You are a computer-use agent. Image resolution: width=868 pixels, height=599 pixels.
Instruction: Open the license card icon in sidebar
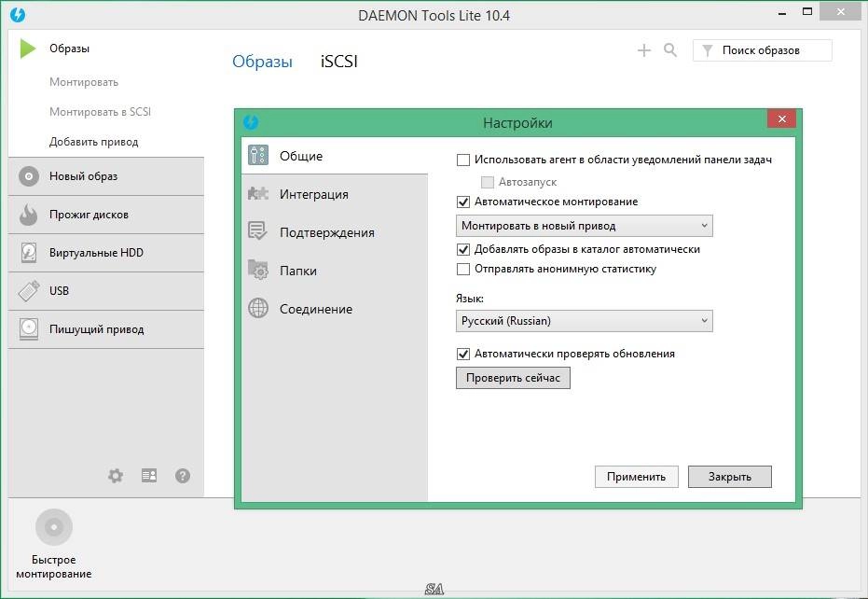point(149,476)
